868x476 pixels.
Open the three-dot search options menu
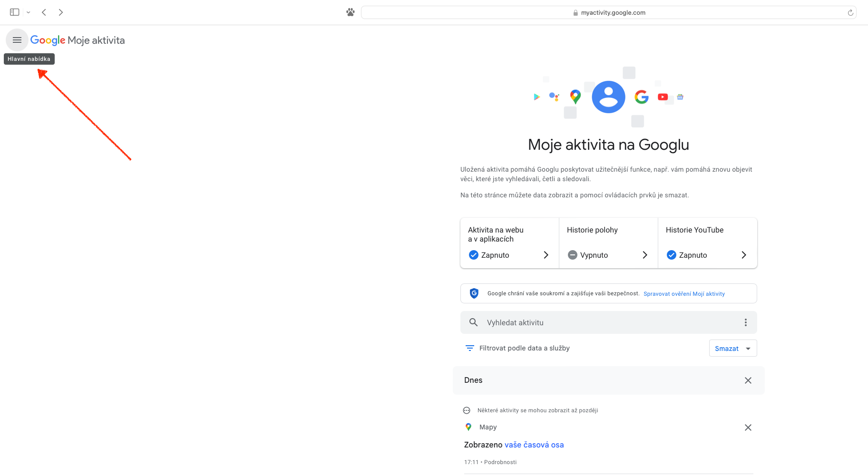[745, 322]
